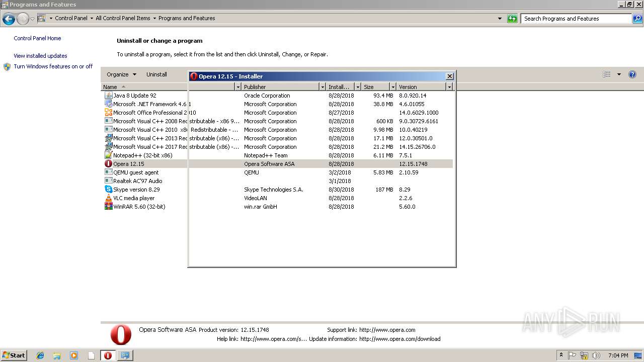Click the Skype version 8.29 icon
644x362 pixels.
(108, 190)
